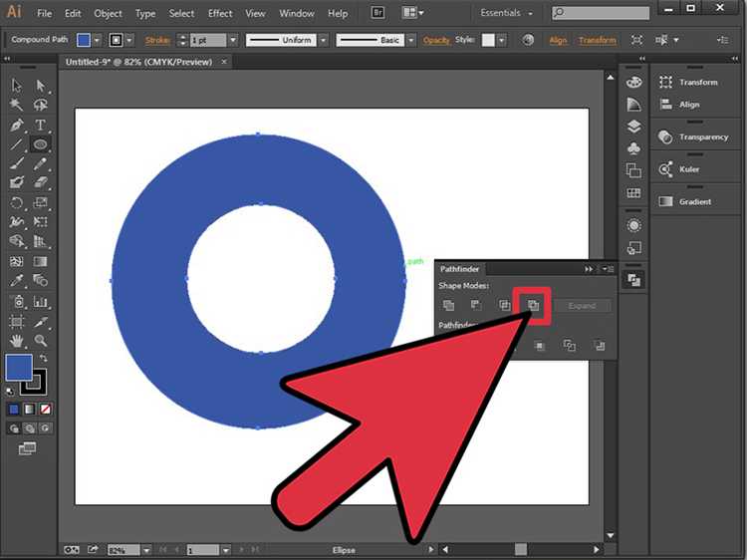
Task: Click the Align link in control bar
Action: (x=558, y=40)
